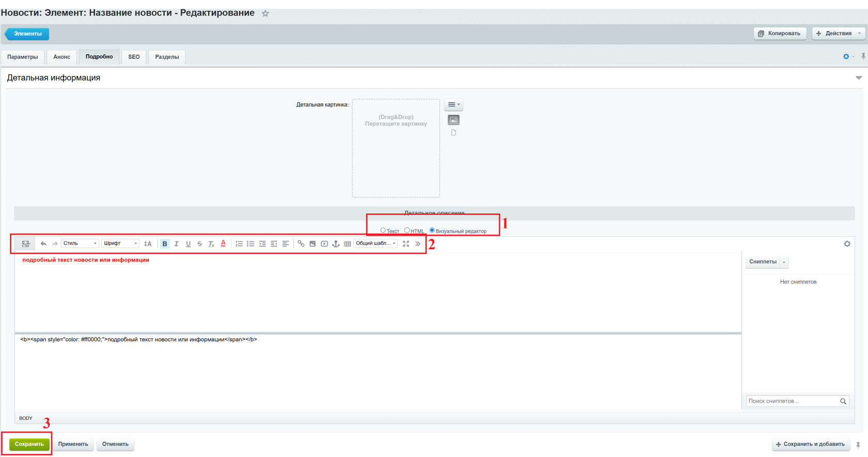This screenshot has width=868, height=457.
Task: Redo the editor action
Action: (55, 243)
